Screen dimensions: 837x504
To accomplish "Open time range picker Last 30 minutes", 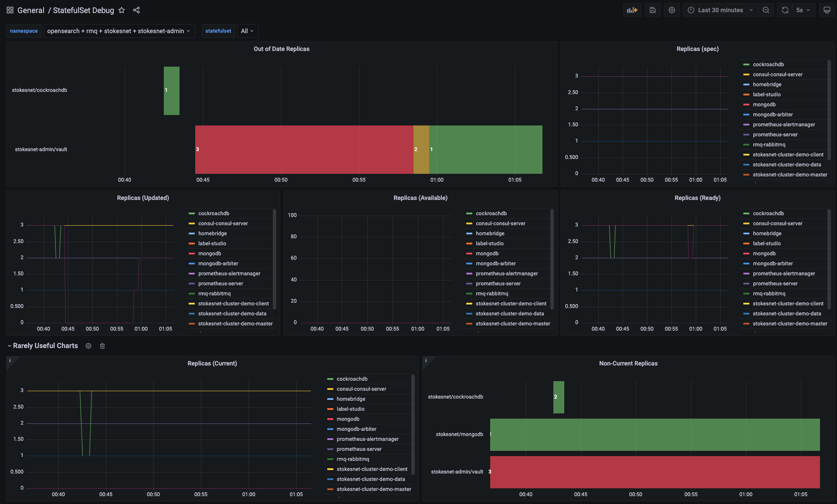I will [x=720, y=10].
